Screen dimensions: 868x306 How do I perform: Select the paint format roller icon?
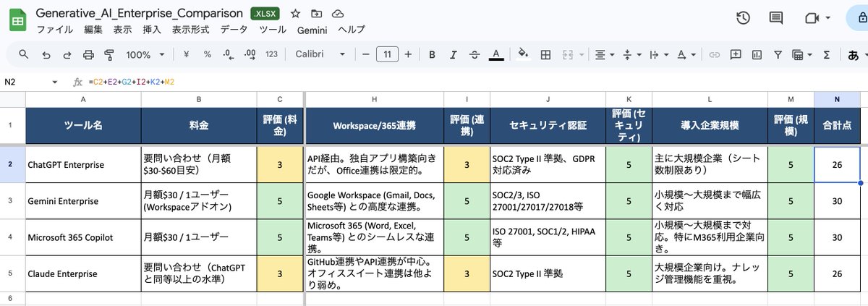[110, 54]
